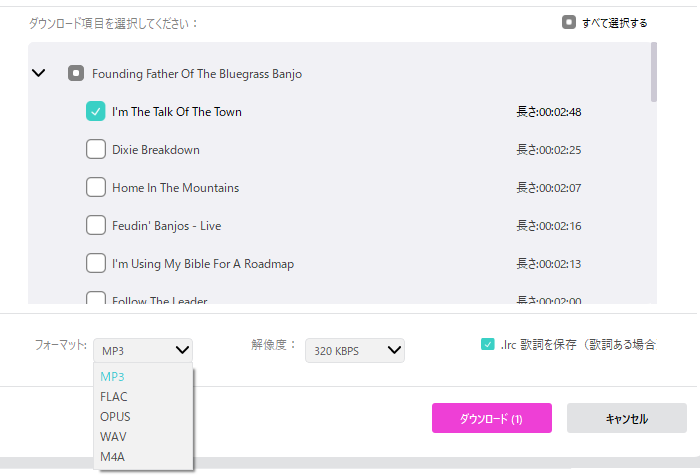700x476 pixels.
Task: Check the Dixie Breakdown track
Action: tap(96, 150)
